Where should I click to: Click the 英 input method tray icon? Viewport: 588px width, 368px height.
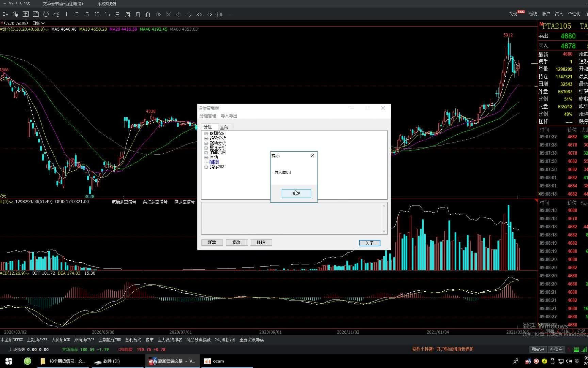pyautogui.click(x=577, y=361)
